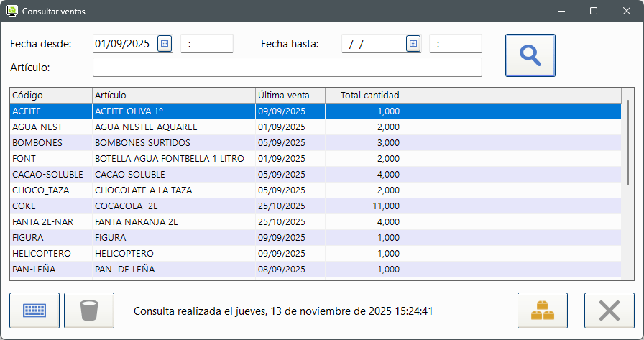Viewport: 644px width, 340px height.
Task: Open calendar picker for Fecha desde
Action: click(165, 44)
